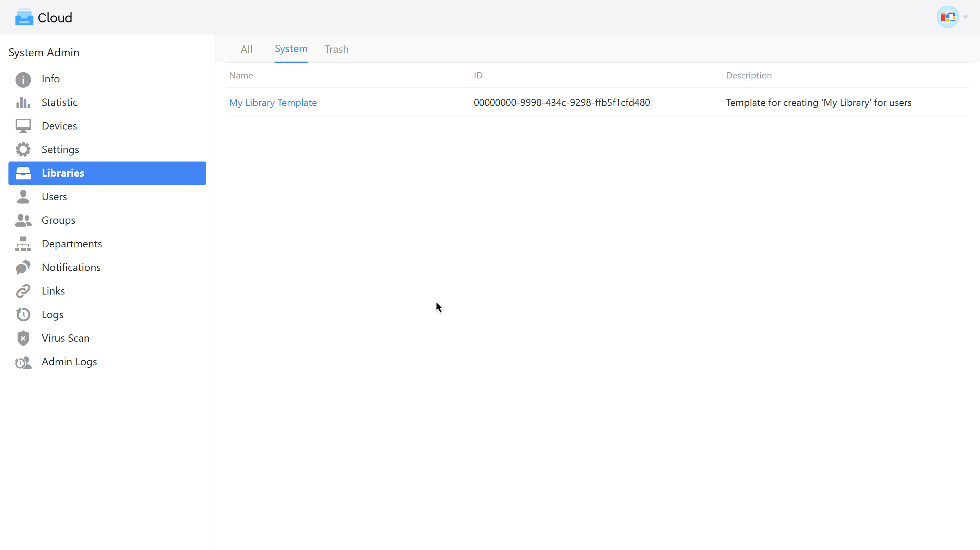The height and width of the screenshot is (550, 980).
Task: Open the Departments org-chart icon
Action: point(23,244)
